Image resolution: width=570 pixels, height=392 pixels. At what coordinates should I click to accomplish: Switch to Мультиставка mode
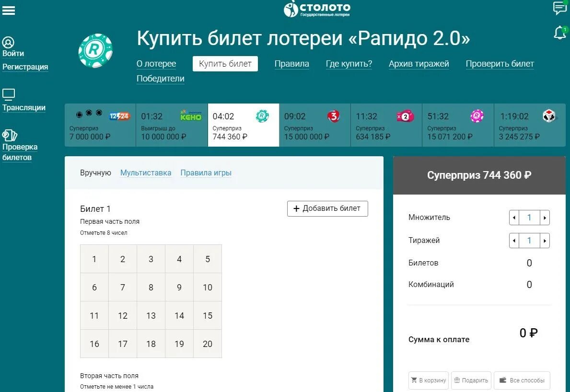pyautogui.click(x=146, y=173)
